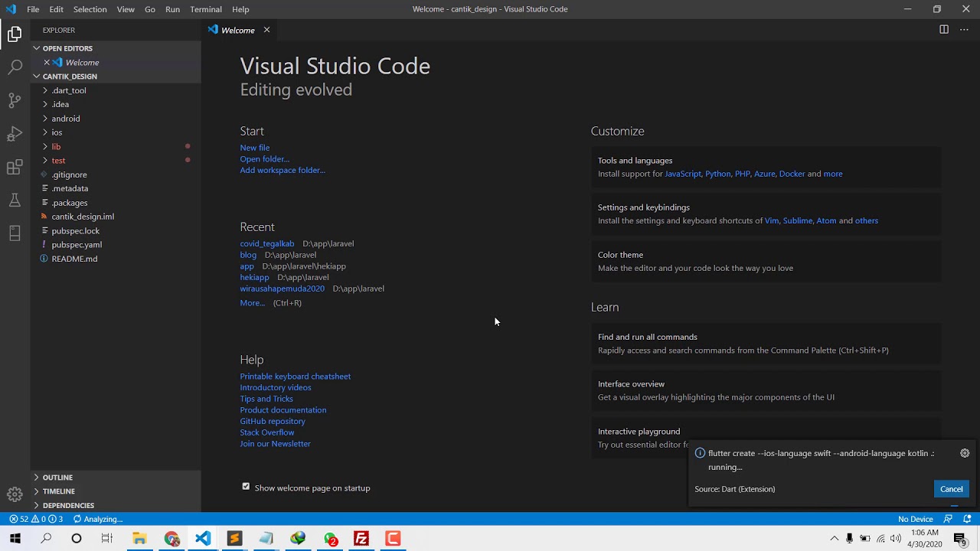Open Windows action center

click(x=960, y=539)
